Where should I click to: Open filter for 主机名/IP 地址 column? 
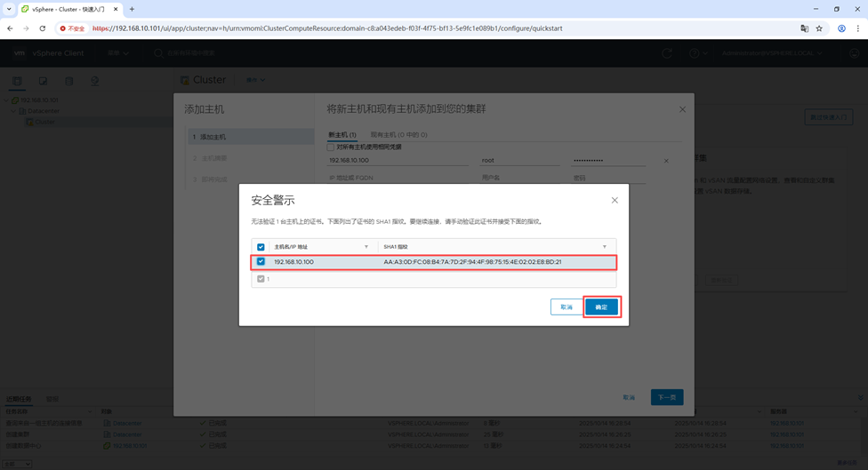point(366,247)
